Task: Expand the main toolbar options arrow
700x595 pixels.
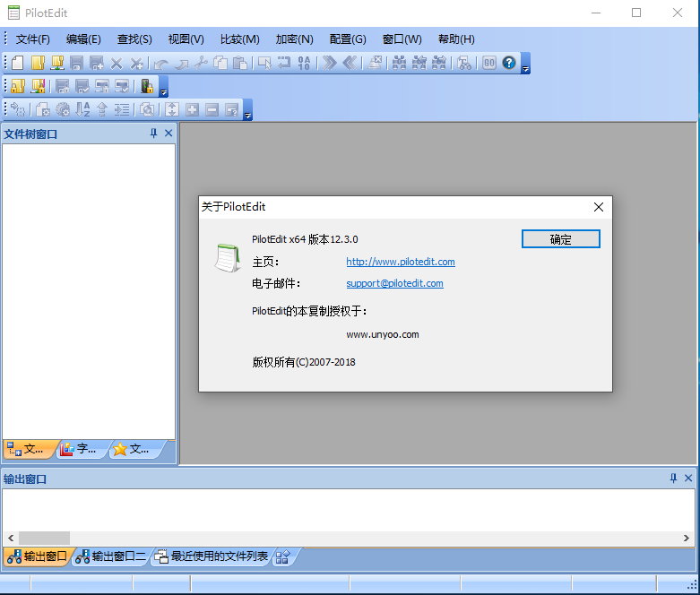Action: coord(525,67)
